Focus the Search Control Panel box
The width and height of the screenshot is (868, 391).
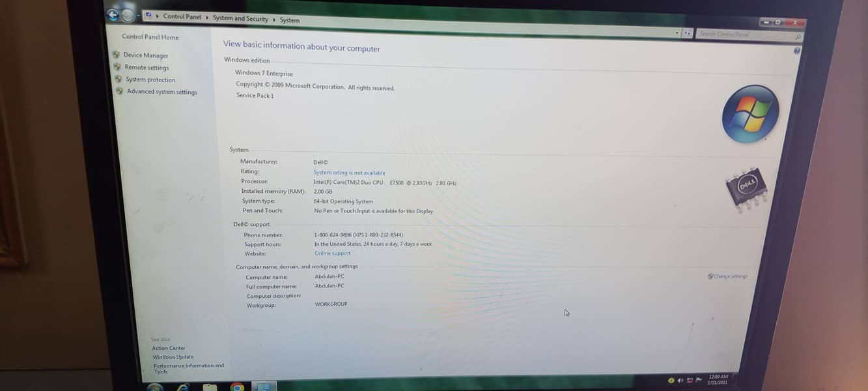pyautogui.click(x=749, y=35)
